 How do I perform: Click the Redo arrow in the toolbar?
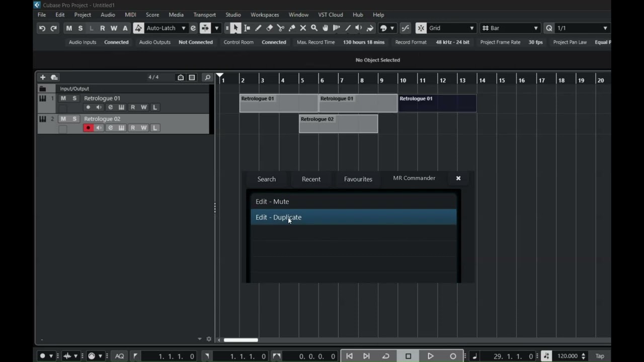tap(53, 28)
